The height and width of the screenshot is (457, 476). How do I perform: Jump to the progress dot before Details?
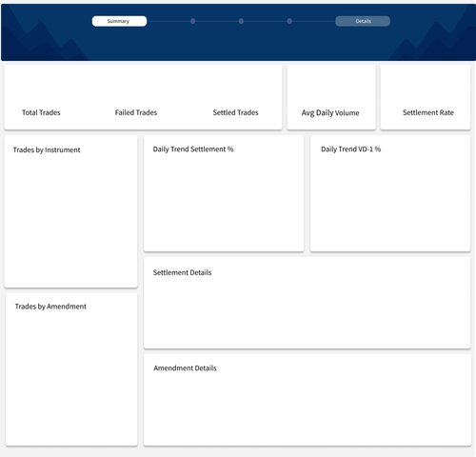289,21
